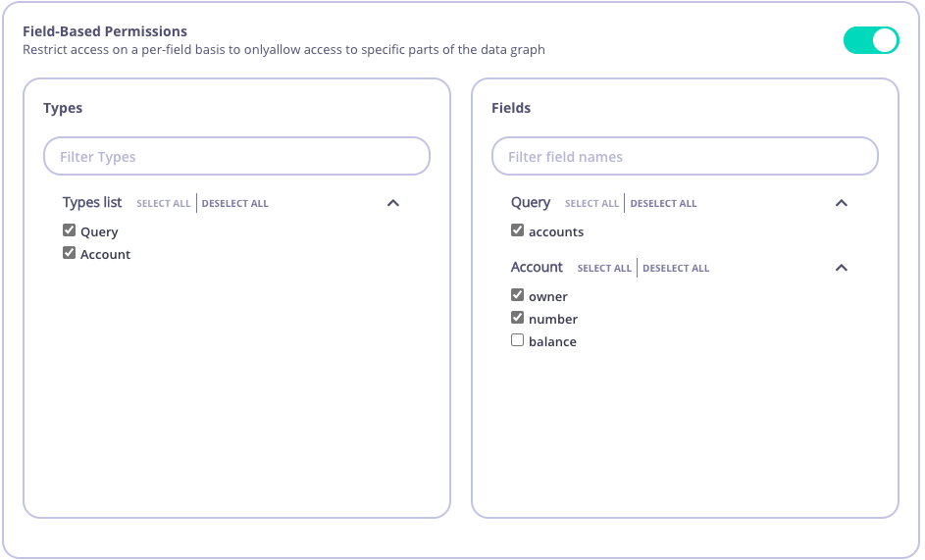The width and height of the screenshot is (925, 560).
Task: Focus the Filter Types input
Action: (236, 157)
